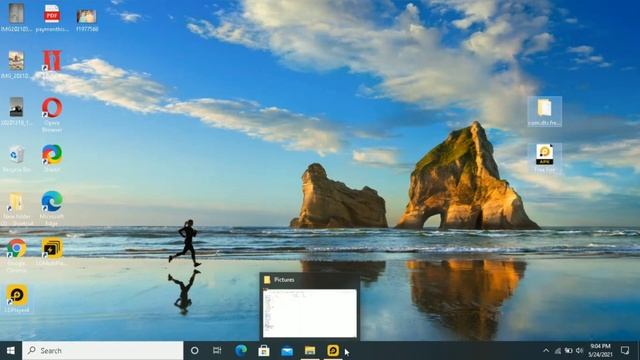Select the multicolor swirl shortcut beside Recycle Bin

(x=52, y=158)
